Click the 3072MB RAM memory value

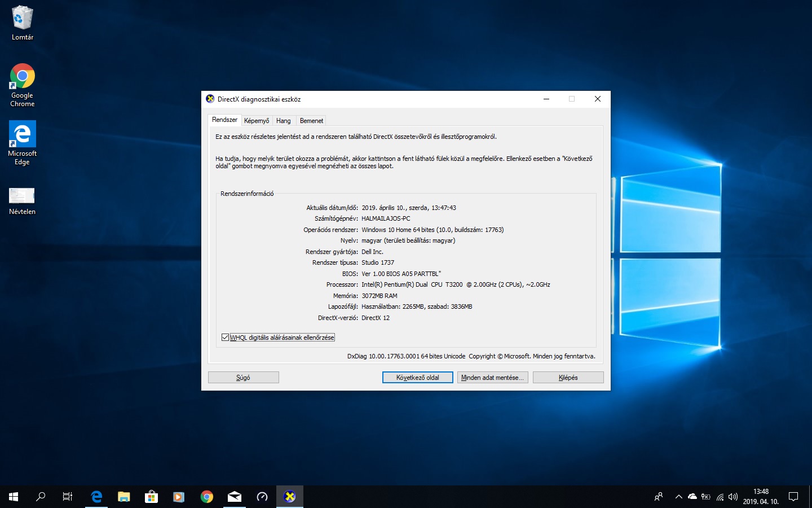(x=379, y=296)
